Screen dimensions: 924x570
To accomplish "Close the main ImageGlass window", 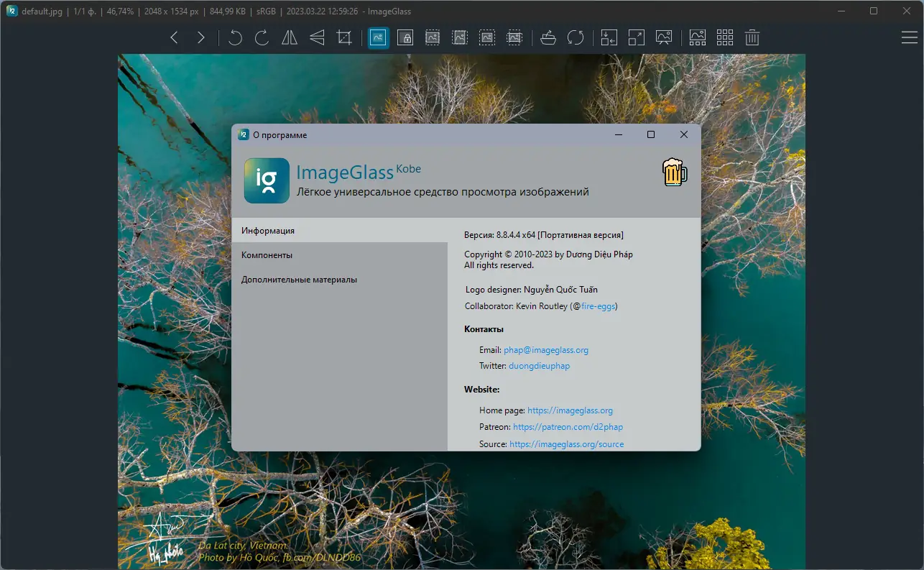I will pyautogui.click(x=906, y=11).
